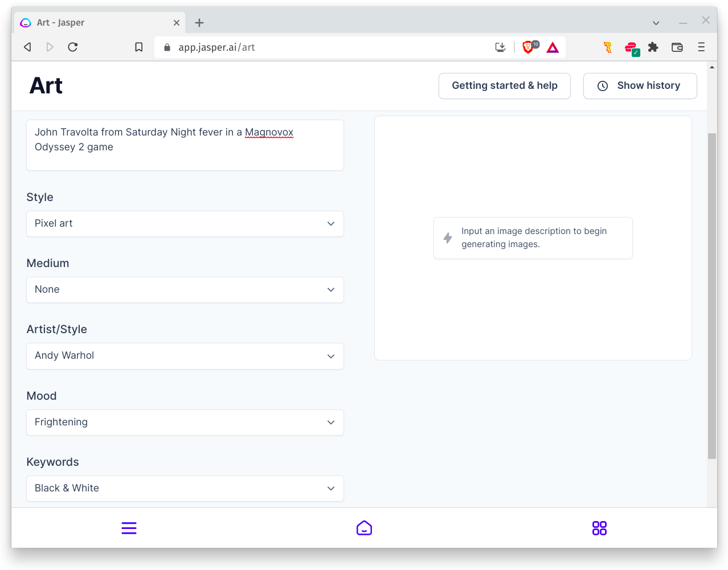Open the Extensions puzzle piece menu

coord(653,47)
